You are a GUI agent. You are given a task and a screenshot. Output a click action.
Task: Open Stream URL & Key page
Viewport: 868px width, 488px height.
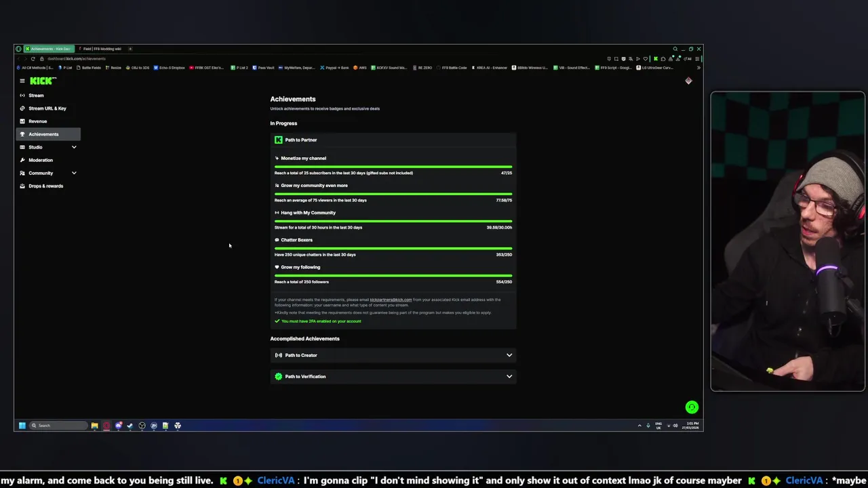coord(47,108)
